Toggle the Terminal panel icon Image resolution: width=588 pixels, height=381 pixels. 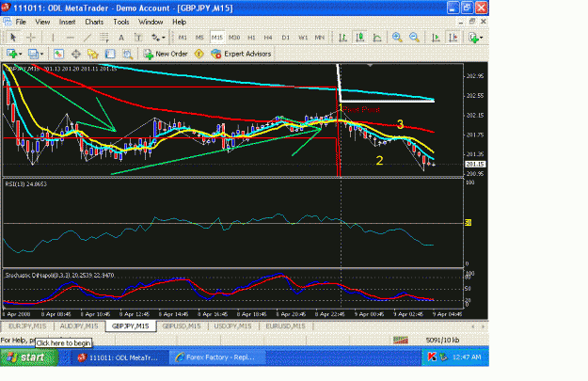pos(110,54)
